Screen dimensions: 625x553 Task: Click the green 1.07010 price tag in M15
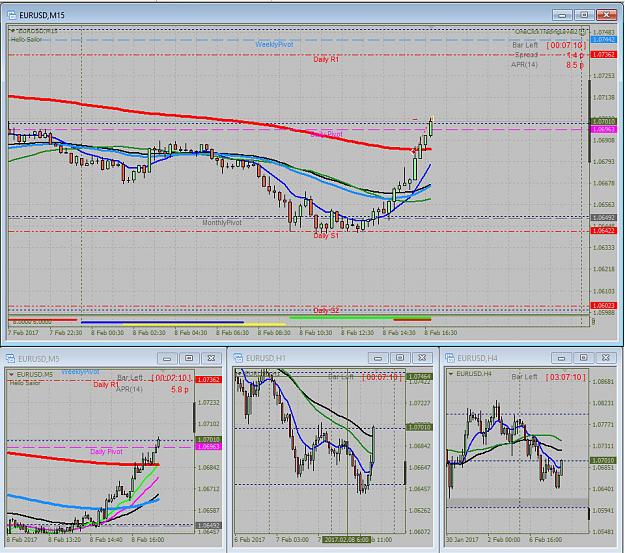[x=604, y=121]
